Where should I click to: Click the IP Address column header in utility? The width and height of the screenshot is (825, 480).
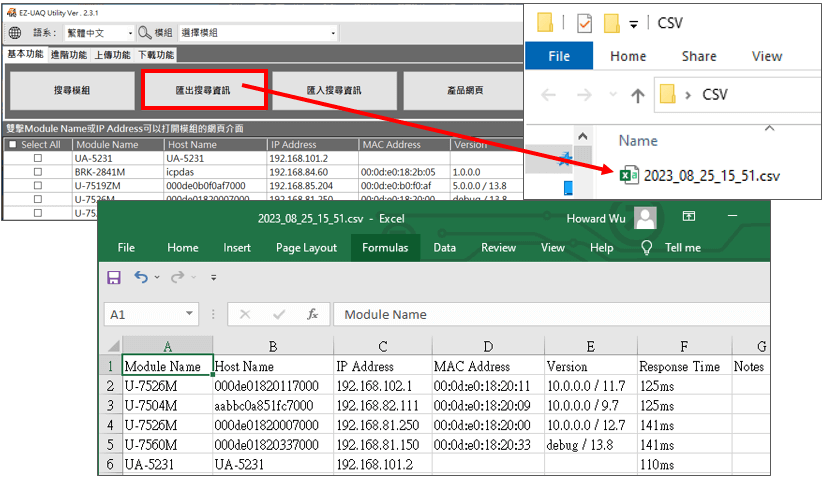pyautogui.click(x=313, y=144)
